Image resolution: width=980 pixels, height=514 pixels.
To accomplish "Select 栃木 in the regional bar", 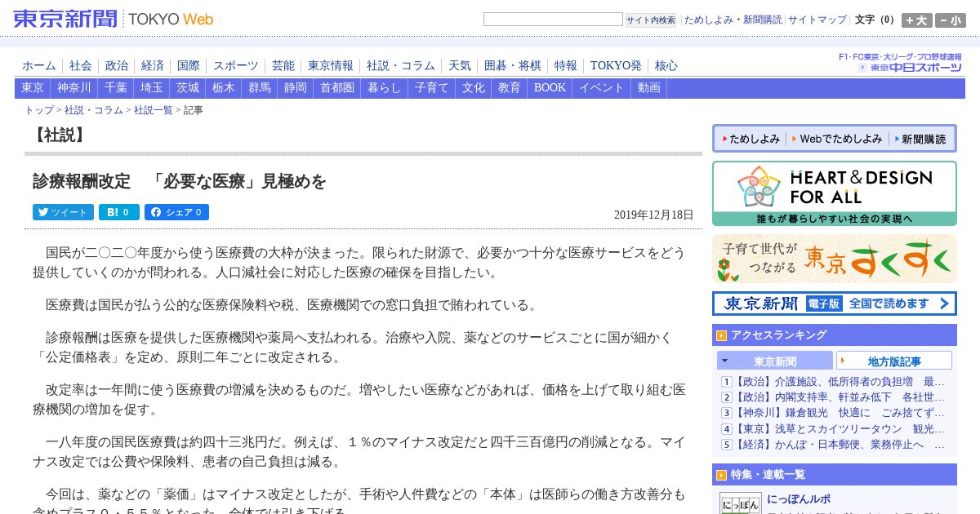I will tap(224, 88).
